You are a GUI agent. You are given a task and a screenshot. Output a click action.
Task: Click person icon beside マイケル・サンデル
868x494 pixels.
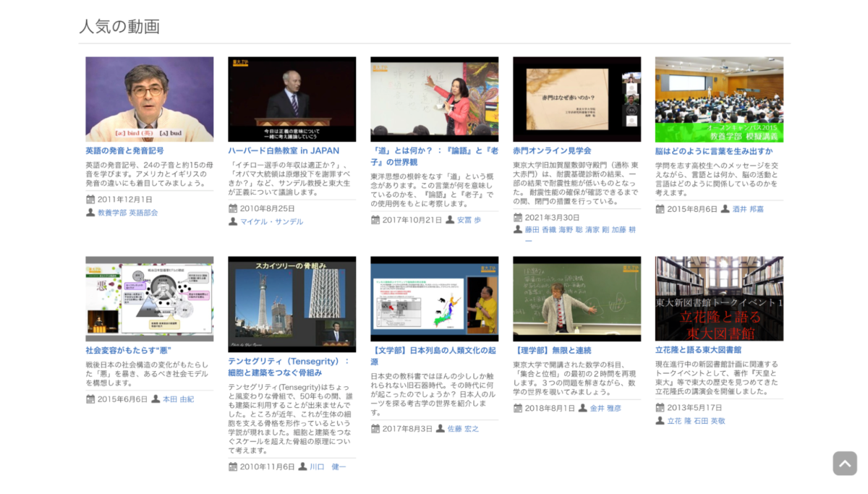click(233, 221)
